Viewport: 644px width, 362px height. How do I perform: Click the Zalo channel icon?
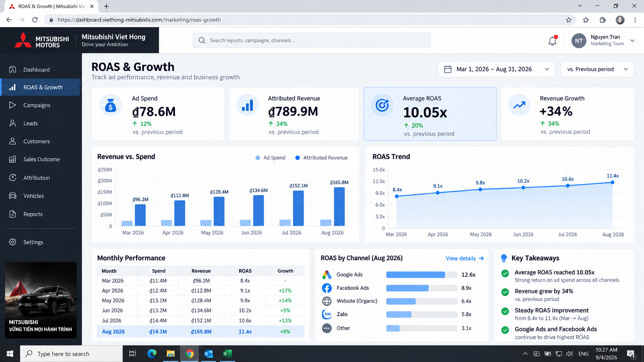point(327,314)
